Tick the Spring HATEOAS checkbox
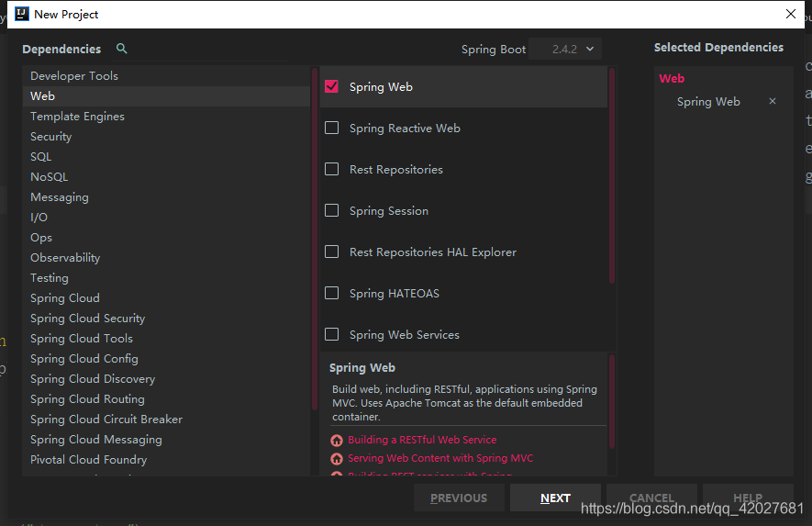 click(331, 294)
